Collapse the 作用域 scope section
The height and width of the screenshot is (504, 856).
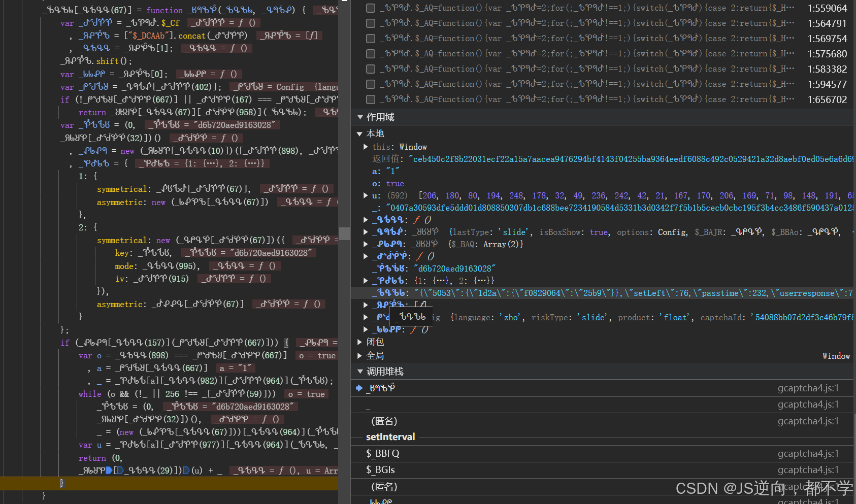(360, 117)
